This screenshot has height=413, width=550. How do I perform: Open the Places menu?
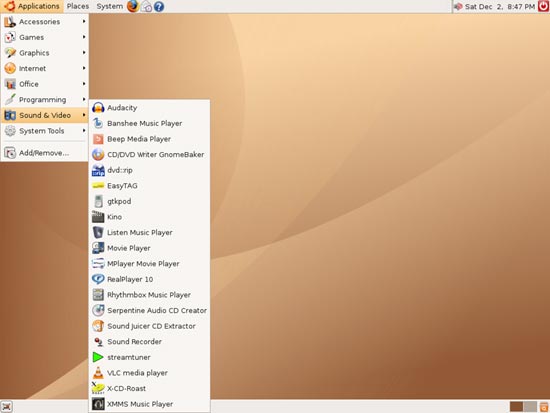(x=78, y=6)
